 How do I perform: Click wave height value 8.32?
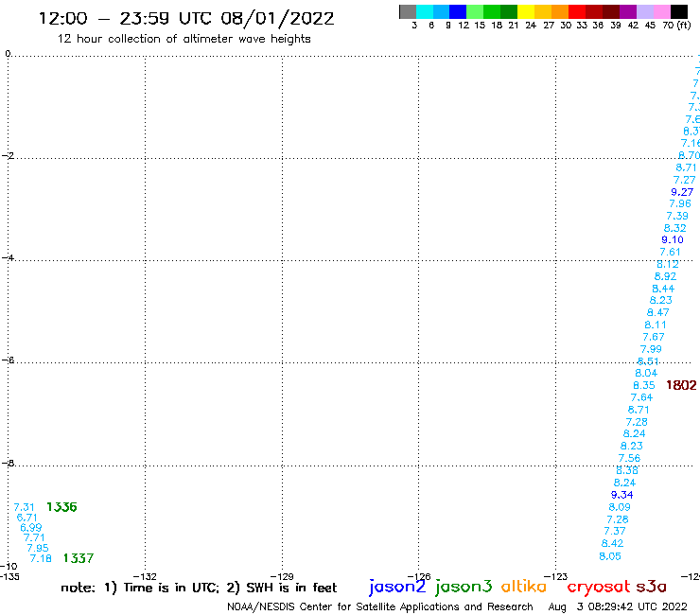pyautogui.click(x=675, y=228)
